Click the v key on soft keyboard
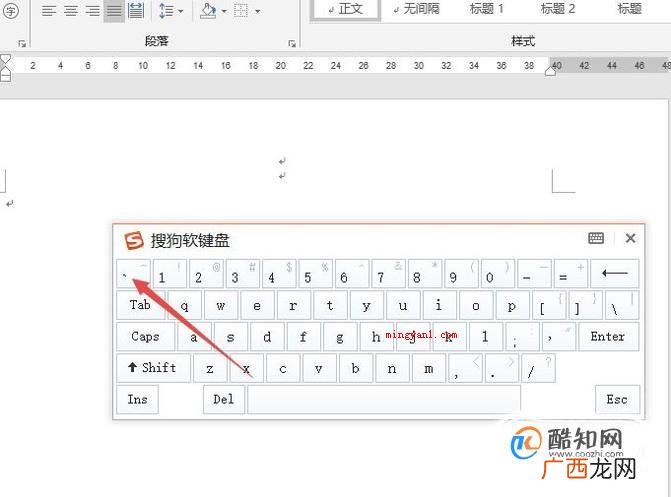The image size is (671, 497). tap(319, 368)
